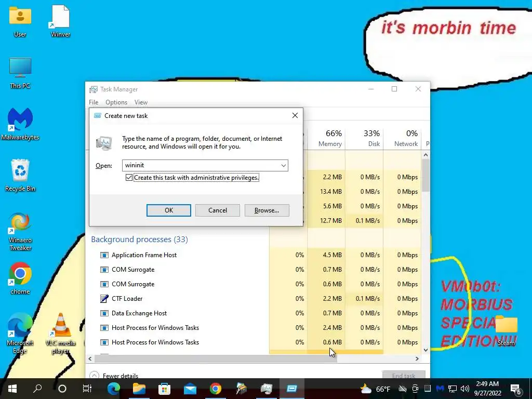Open Chrome shortcut on the desktop

point(20,278)
